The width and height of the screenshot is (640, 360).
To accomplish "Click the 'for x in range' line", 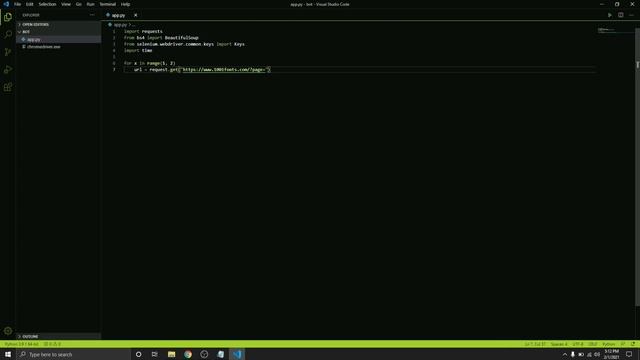I will coord(149,63).
